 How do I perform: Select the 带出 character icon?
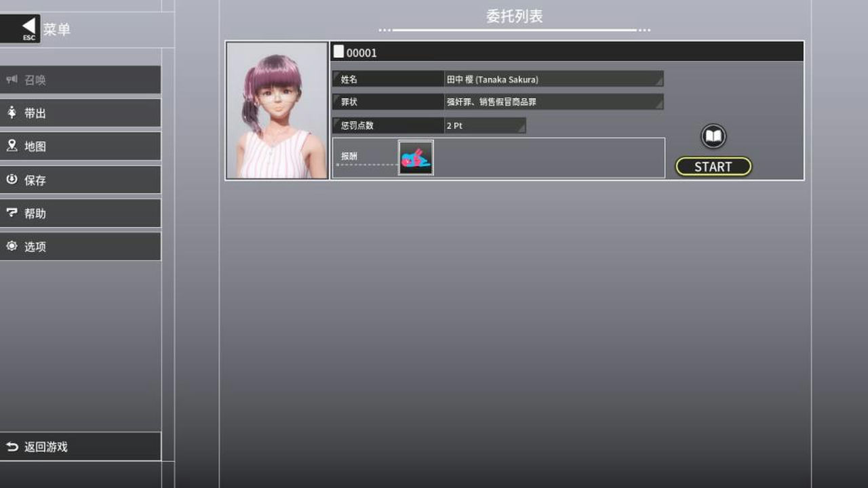coord(11,113)
